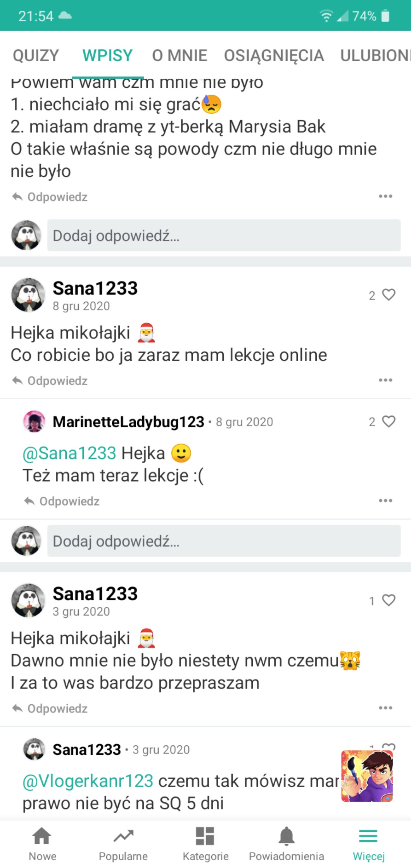Like MarinetteLadybug123's reply

[389, 421]
